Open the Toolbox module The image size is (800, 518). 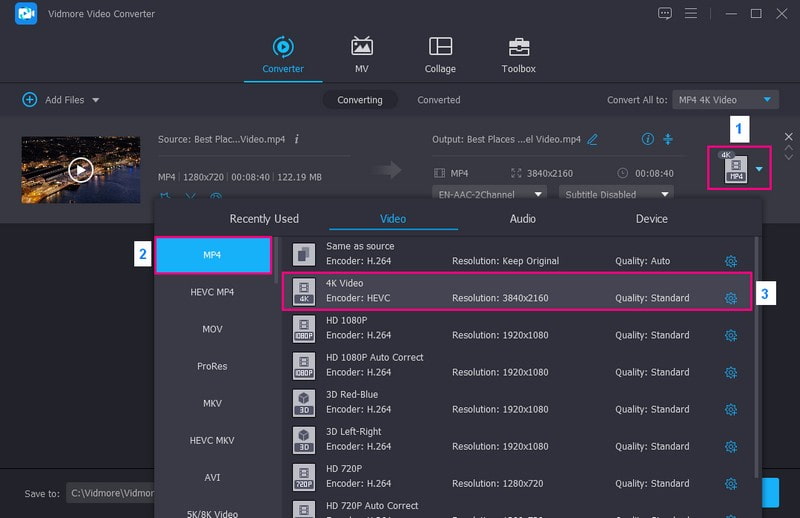point(518,47)
